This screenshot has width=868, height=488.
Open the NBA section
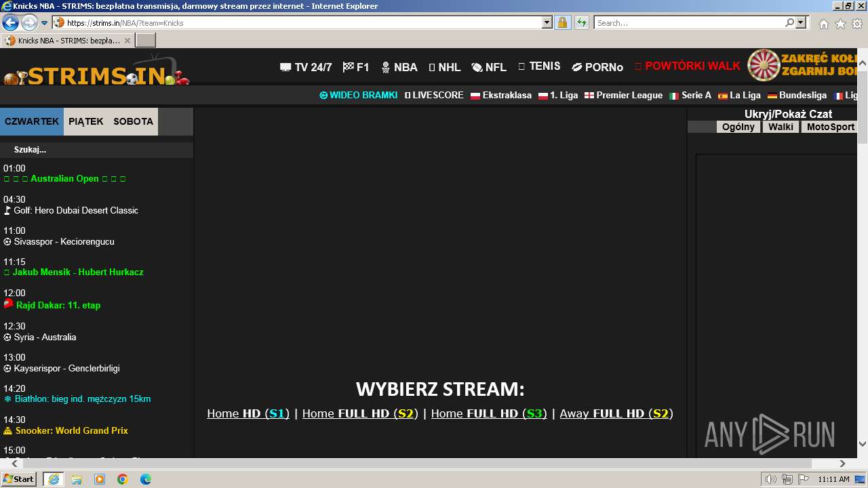[x=399, y=67]
